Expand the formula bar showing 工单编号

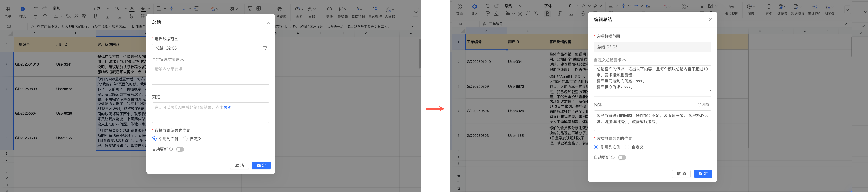[845, 24]
